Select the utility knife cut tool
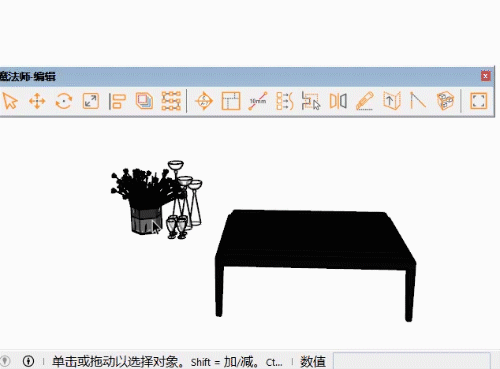Viewport: 500px width, 369px height. click(365, 101)
